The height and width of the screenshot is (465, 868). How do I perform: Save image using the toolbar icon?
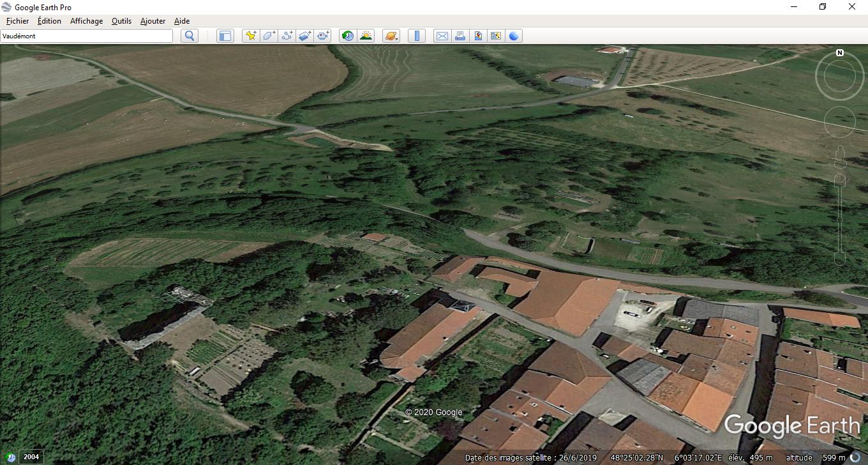[x=477, y=36]
